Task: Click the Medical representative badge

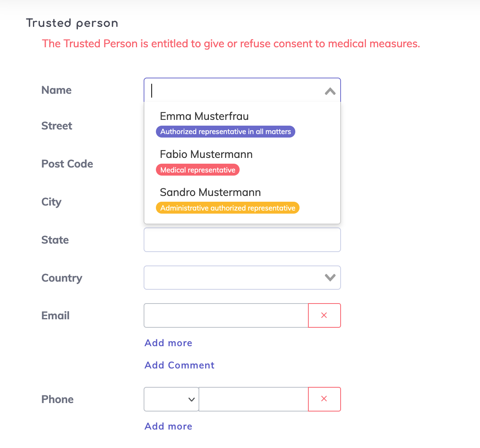Action: [198, 170]
